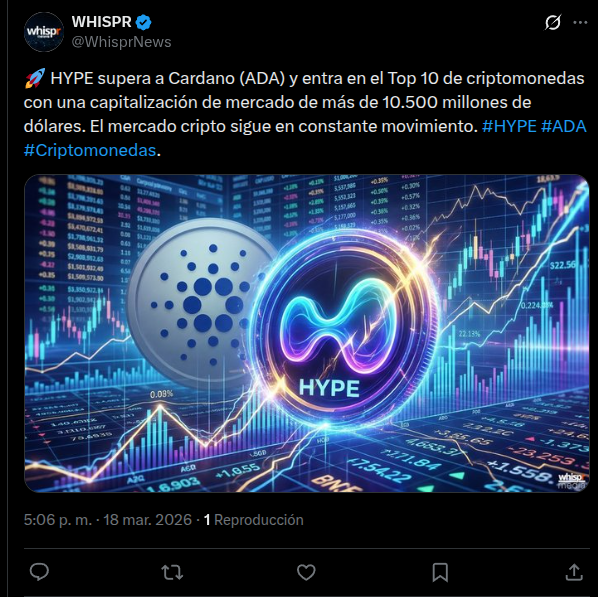This screenshot has width=598, height=597.
Task: Open the three-dot more options menu
Action: (580, 23)
